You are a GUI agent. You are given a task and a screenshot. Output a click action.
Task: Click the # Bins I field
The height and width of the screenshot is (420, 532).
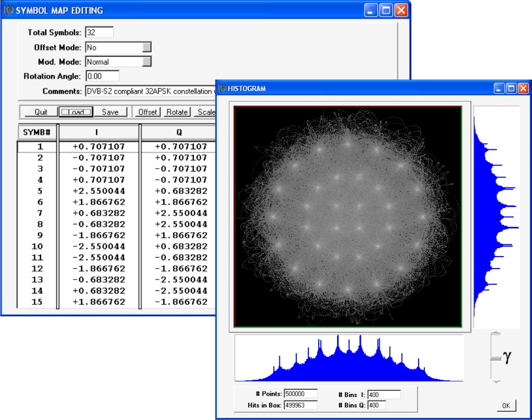384,394
